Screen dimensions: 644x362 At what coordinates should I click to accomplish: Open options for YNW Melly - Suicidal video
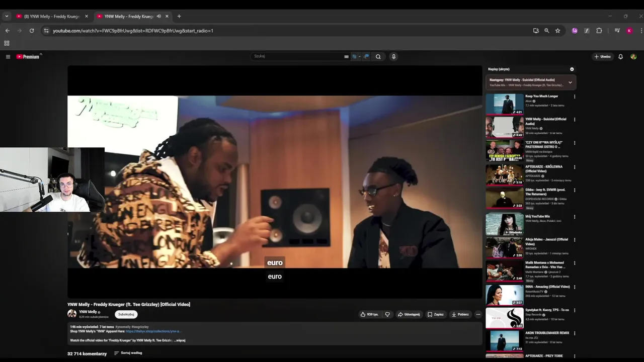pos(575,120)
